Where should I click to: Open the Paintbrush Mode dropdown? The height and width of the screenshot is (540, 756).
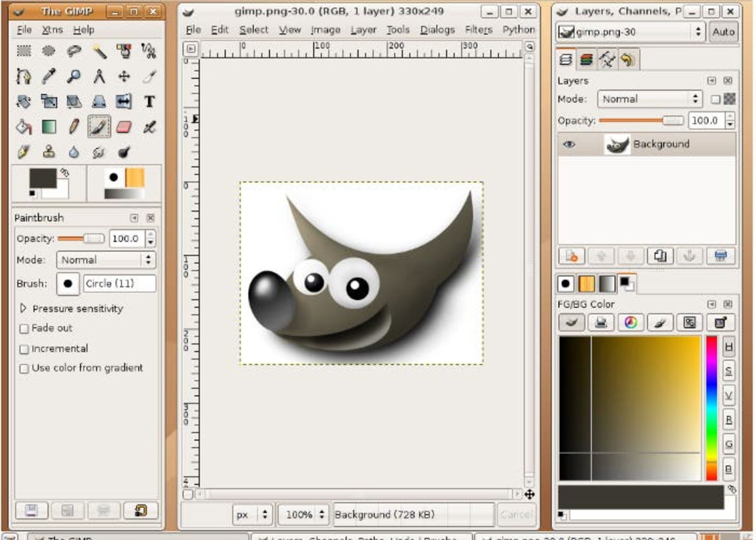pos(106,260)
